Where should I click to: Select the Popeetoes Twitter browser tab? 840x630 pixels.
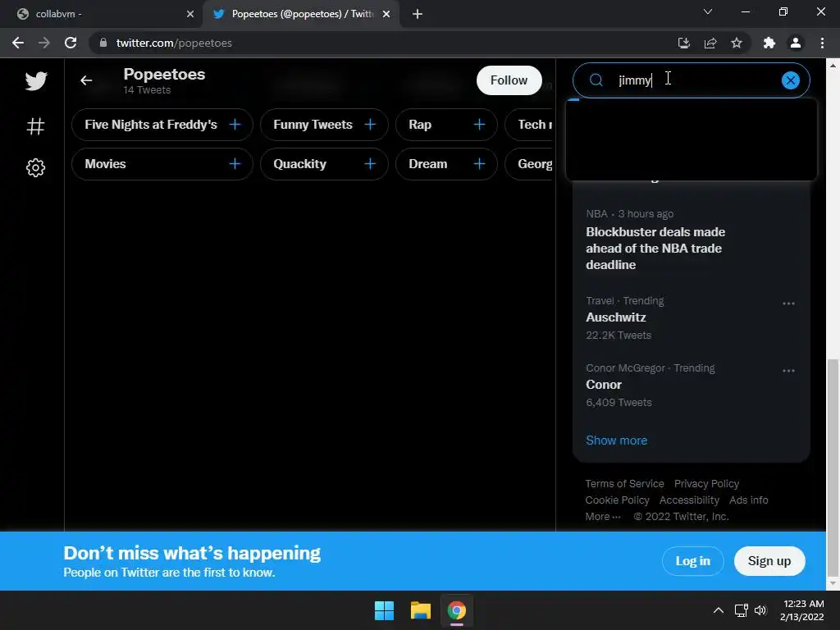pos(300,14)
